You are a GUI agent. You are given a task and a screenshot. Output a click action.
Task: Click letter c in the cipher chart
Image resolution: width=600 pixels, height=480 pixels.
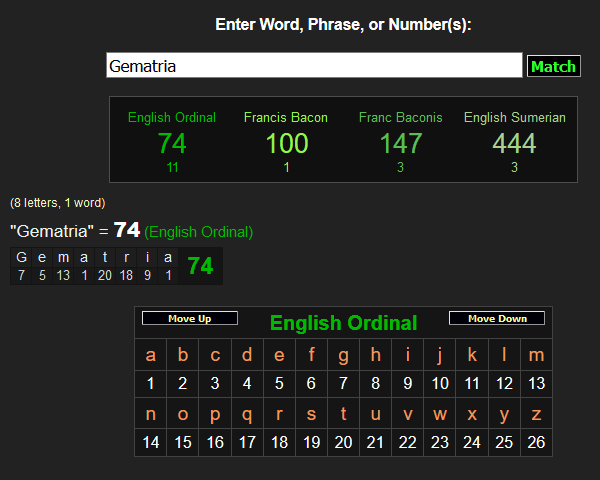click(x=215, y=355)
